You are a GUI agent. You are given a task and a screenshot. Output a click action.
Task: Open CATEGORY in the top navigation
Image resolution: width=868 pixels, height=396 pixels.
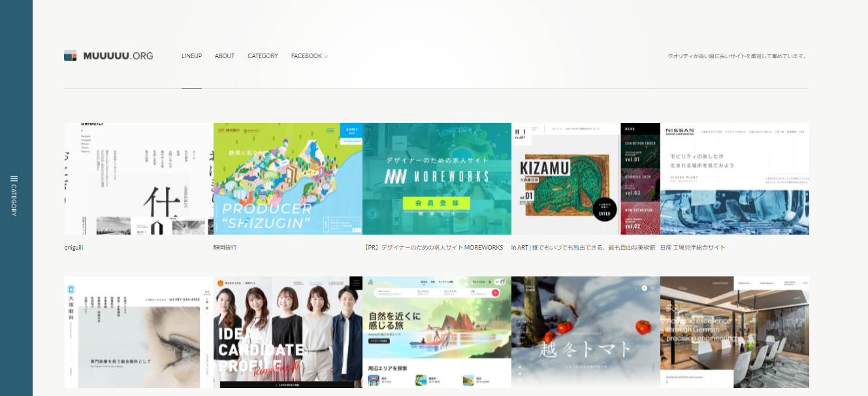[x=263, y=56]
